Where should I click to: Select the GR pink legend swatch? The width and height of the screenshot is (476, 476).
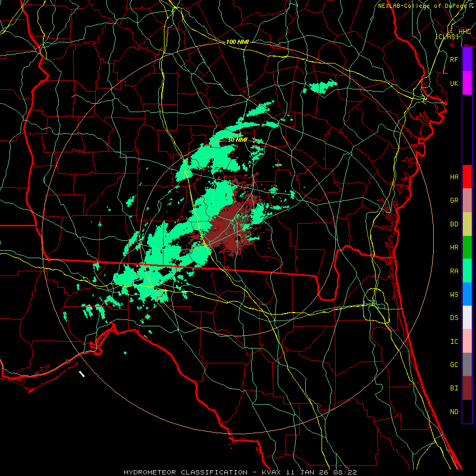(467, 200)
